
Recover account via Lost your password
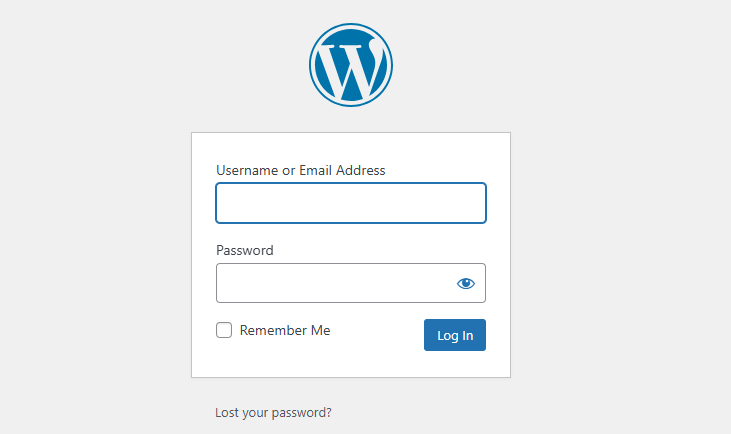tap(273, 412)
